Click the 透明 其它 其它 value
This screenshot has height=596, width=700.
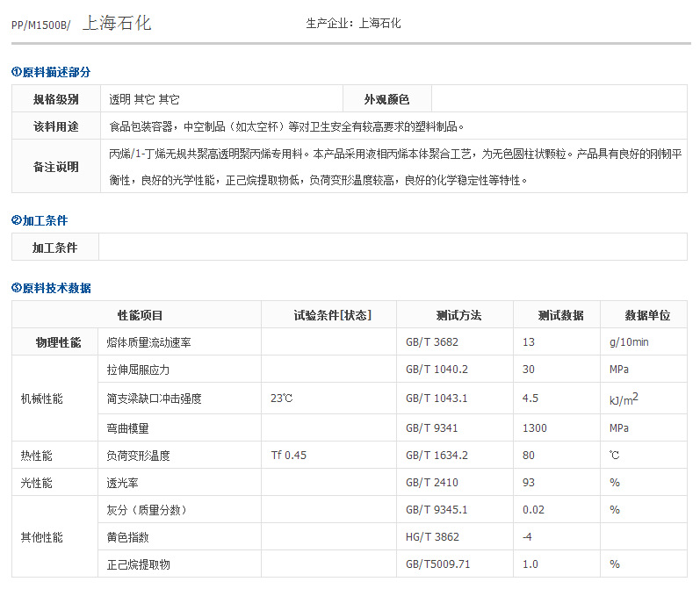pyautogui.click(x=144, y=99)
